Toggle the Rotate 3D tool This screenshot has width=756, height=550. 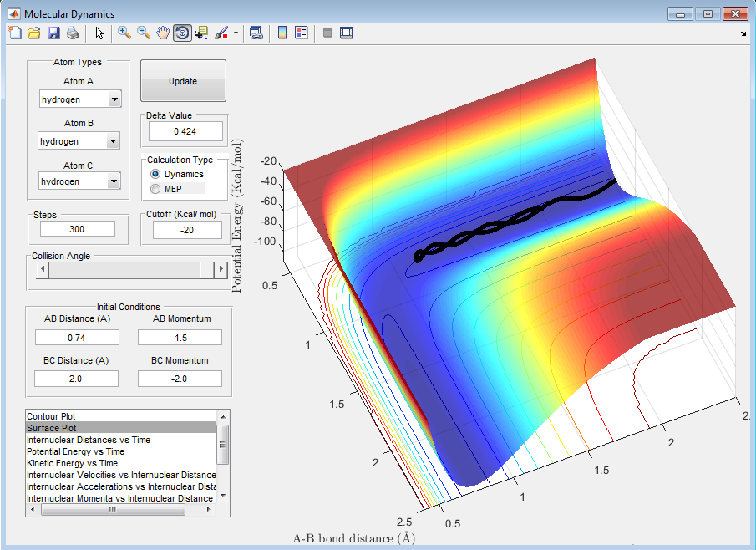pyautogui.click(x=182, y=33)
